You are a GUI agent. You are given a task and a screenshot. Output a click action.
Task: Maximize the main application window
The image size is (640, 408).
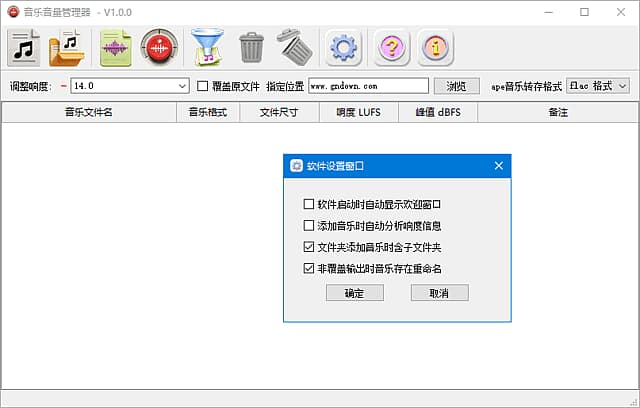(x=584, y=12)
